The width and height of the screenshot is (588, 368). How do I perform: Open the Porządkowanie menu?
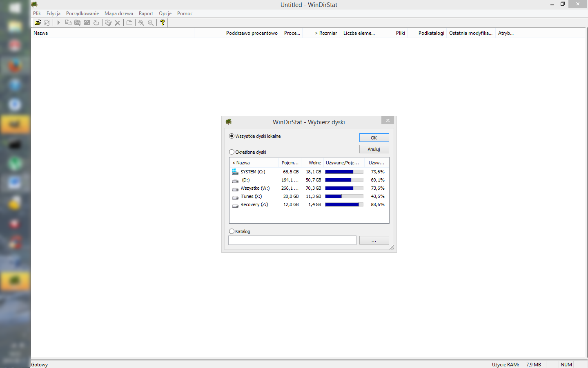tap(82, 13)
